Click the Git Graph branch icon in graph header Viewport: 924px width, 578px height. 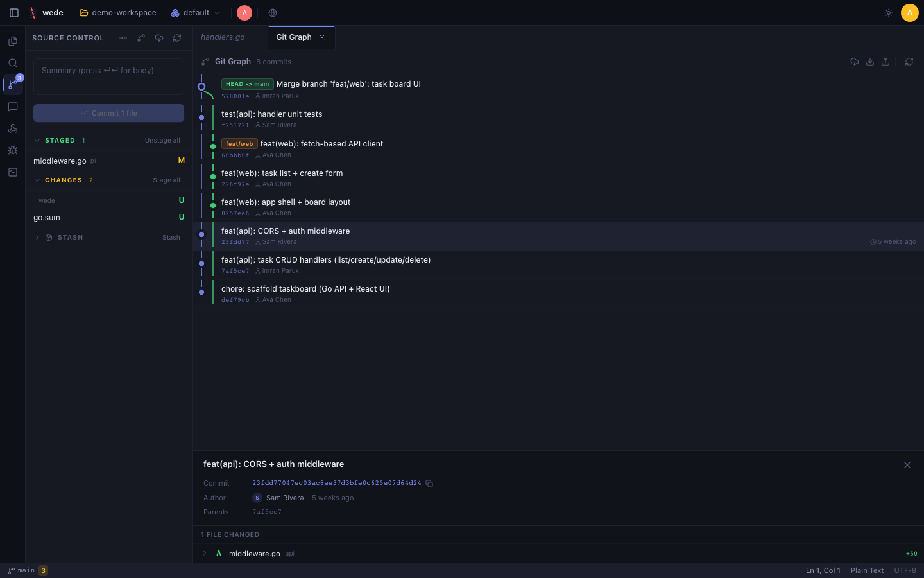point(205,62)
